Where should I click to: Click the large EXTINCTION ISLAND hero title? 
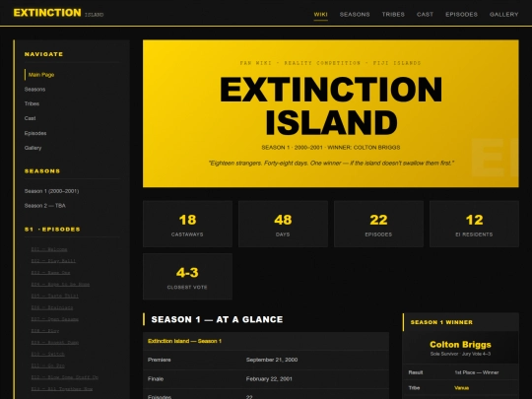(331, 105)
